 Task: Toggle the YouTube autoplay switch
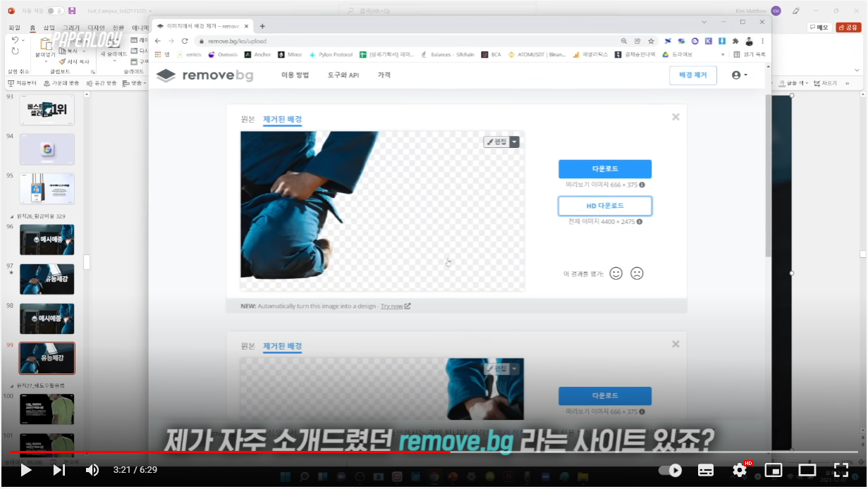click(x=671, y=470)
